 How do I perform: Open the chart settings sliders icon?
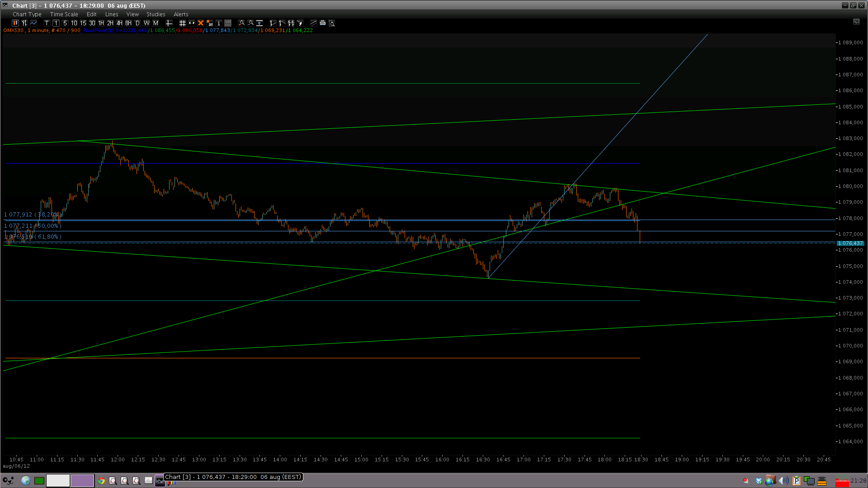click(x=24, y=23)
